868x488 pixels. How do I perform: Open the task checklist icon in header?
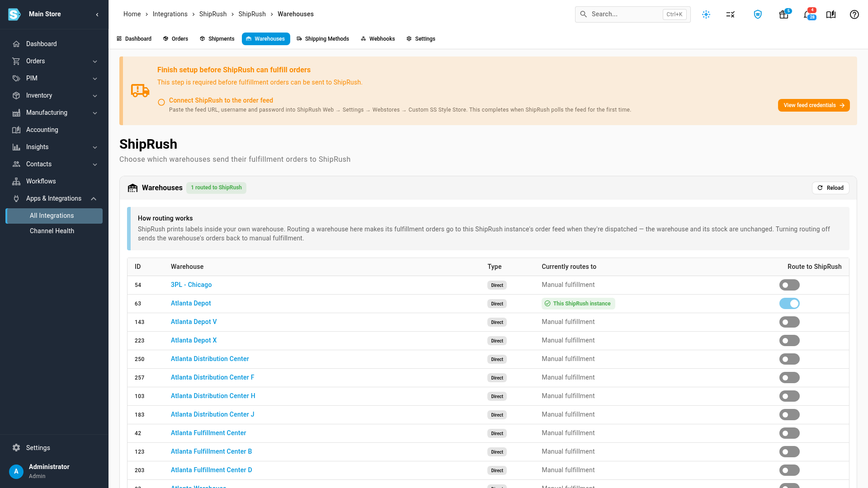[731, 14]
